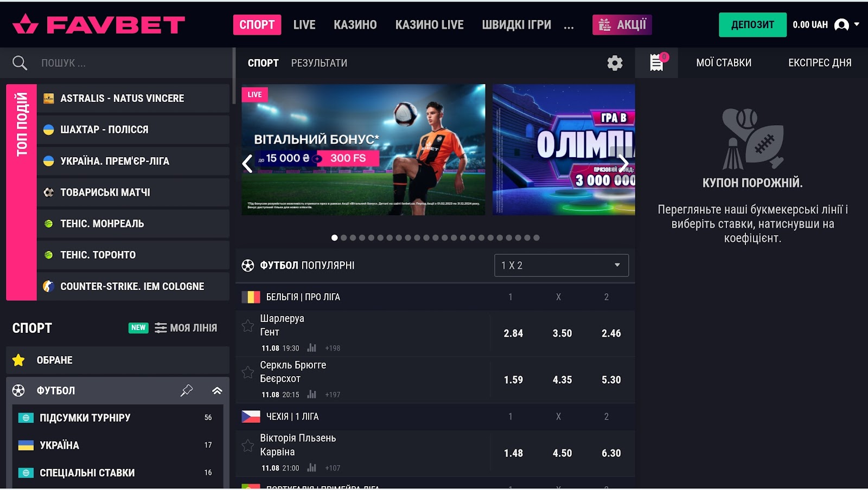
Task: Open the Казино menu item
Action: (x=355, y=24)
